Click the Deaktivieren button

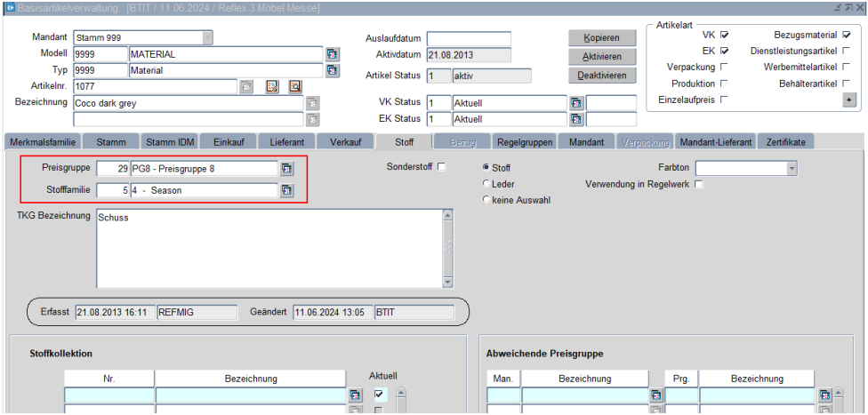(603, 76)
